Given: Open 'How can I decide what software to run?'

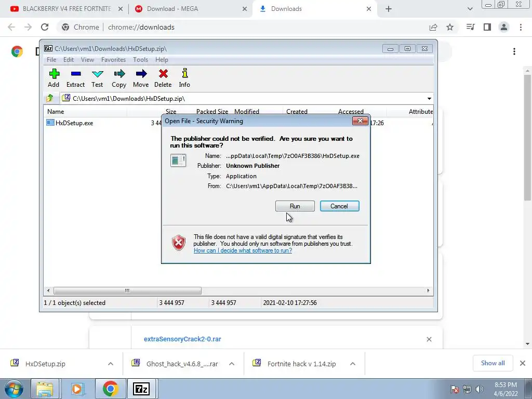Looking at the screenshot, I should 243,250.
